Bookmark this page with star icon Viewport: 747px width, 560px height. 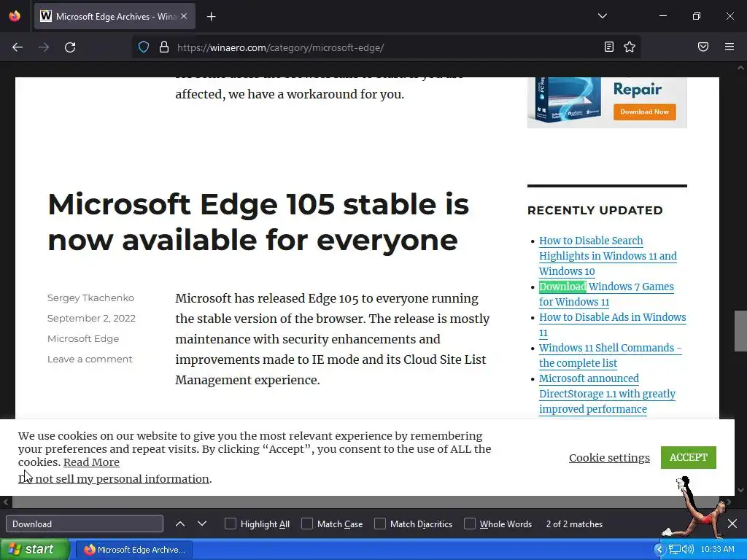click(x=630, y=47)
